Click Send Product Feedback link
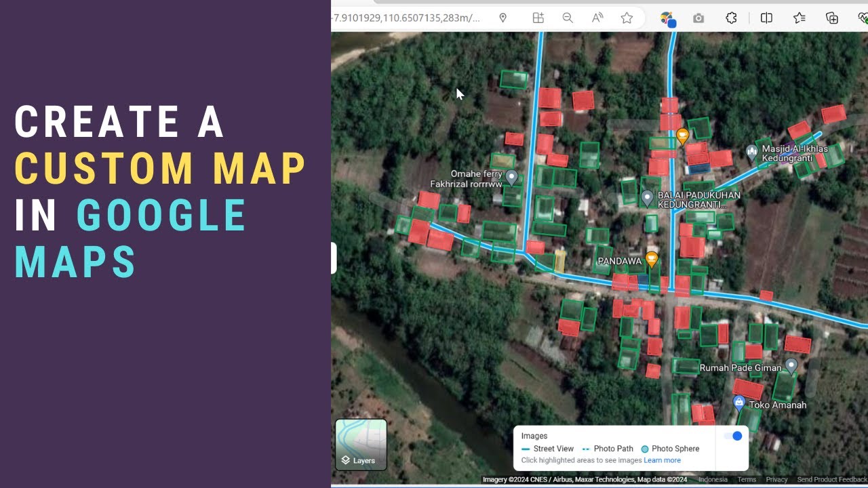This screenshot has width=868, height=488. click(x=832, y=479)
